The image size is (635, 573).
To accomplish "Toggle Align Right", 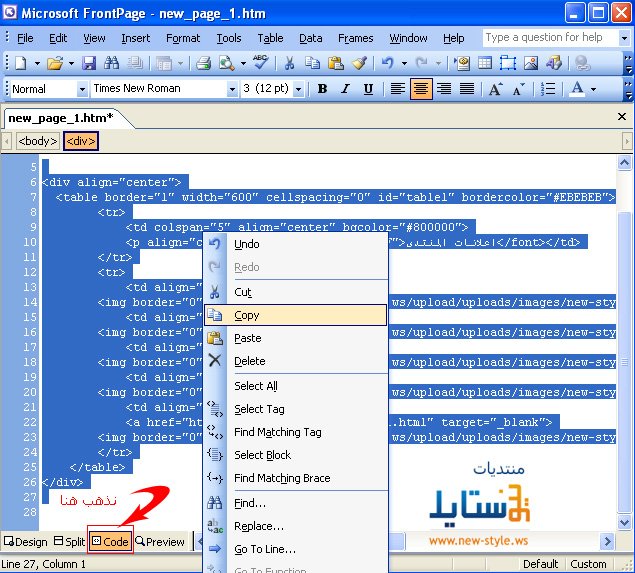I will tap(444, 89).
